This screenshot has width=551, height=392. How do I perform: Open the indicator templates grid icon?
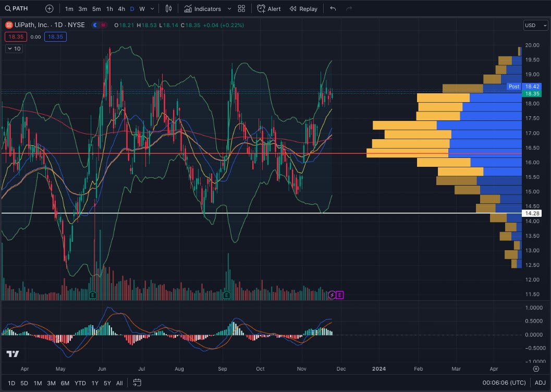click(x=241, y=9)
